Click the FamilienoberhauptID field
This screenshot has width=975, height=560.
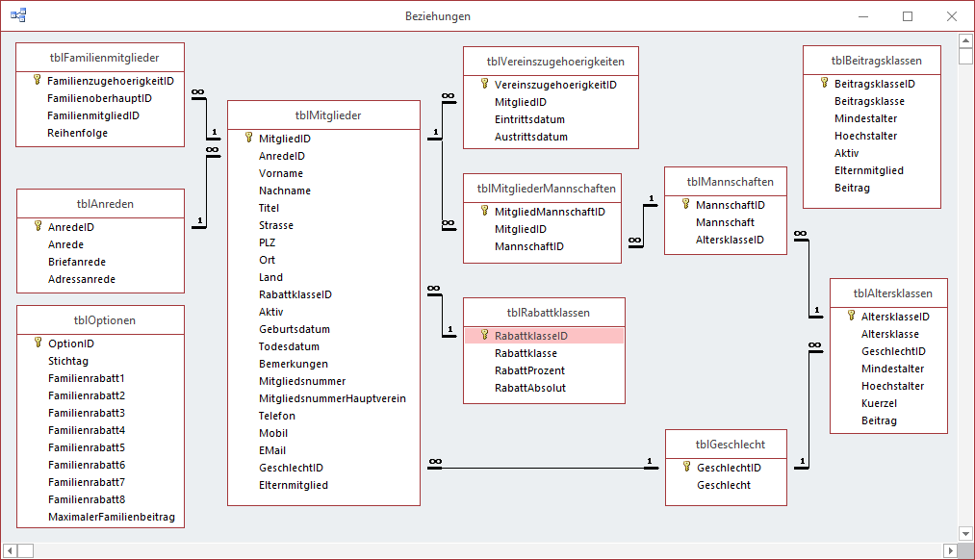99,98
